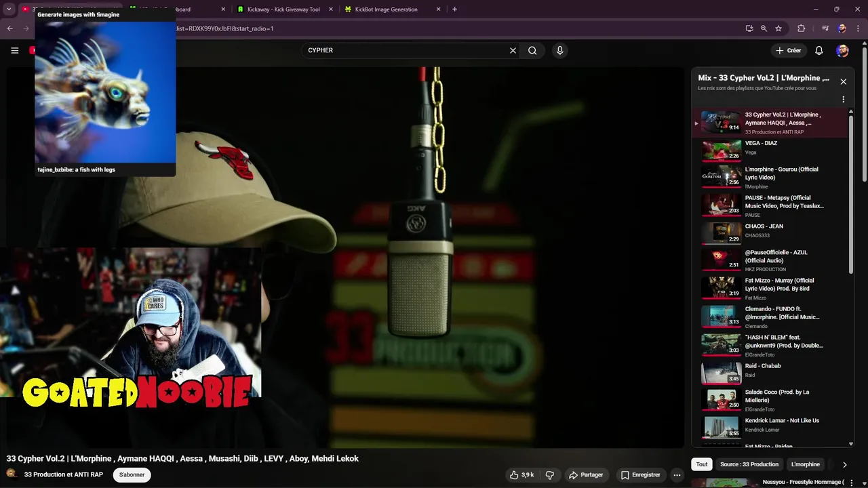Click install/cast icon in address bar
Image resolution: width=868 pixels, height=488 pixels.
click(749, 28)
